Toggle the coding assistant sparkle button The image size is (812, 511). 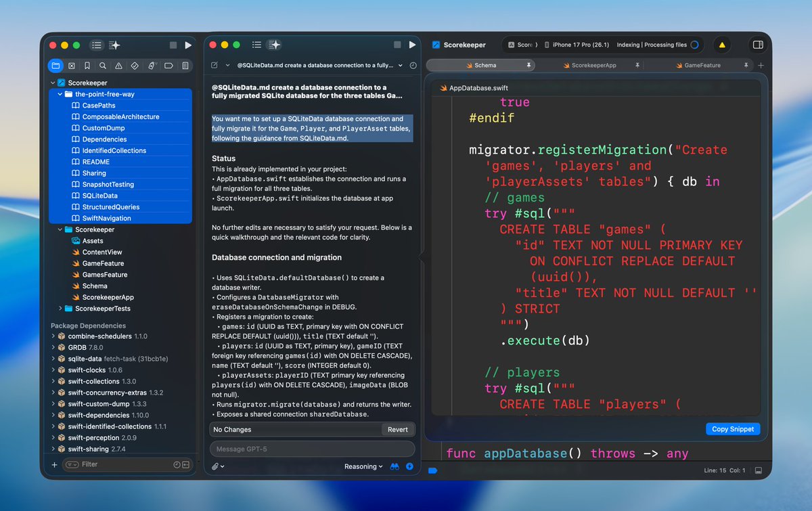coord(274,45)
